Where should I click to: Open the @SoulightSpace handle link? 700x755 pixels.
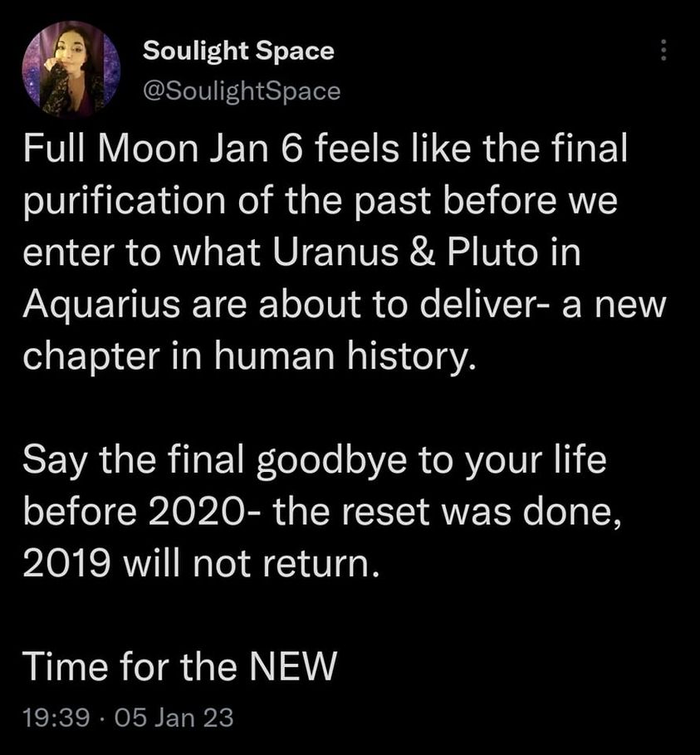[x=242, y=91]
